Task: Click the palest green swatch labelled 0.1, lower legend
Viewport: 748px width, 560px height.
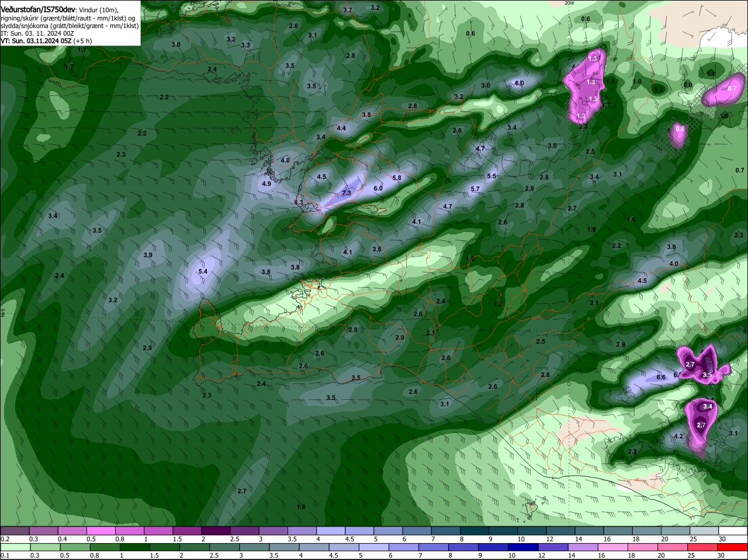Action: (15, 547)
